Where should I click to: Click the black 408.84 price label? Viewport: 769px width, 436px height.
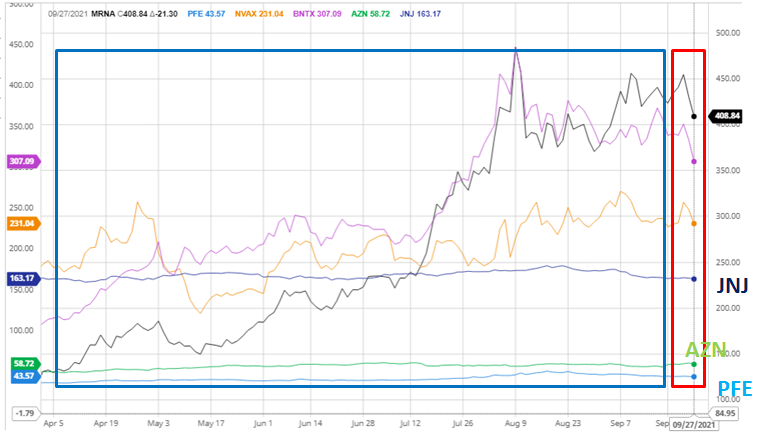(726, 116)
